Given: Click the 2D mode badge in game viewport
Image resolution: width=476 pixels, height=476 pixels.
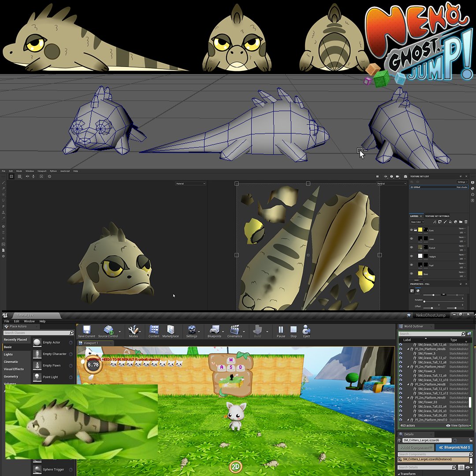Looking at the screenshot, I should (x=235, y=467).
